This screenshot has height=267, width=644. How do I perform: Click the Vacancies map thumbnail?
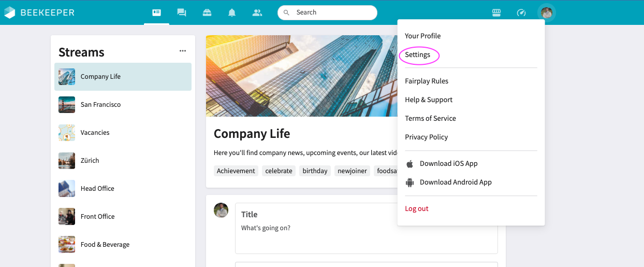[x=67, y=133]
